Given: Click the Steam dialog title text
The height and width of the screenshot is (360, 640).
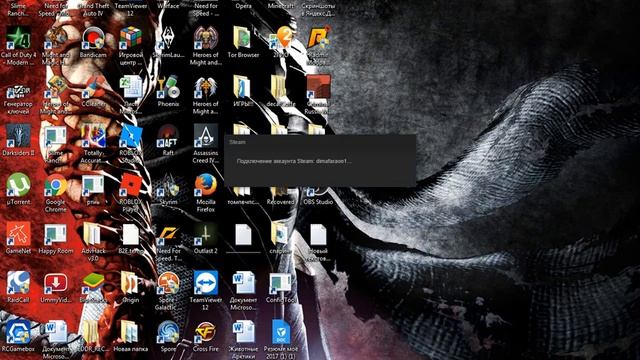Looking at the screenshot, I should [x=237, y=142].
